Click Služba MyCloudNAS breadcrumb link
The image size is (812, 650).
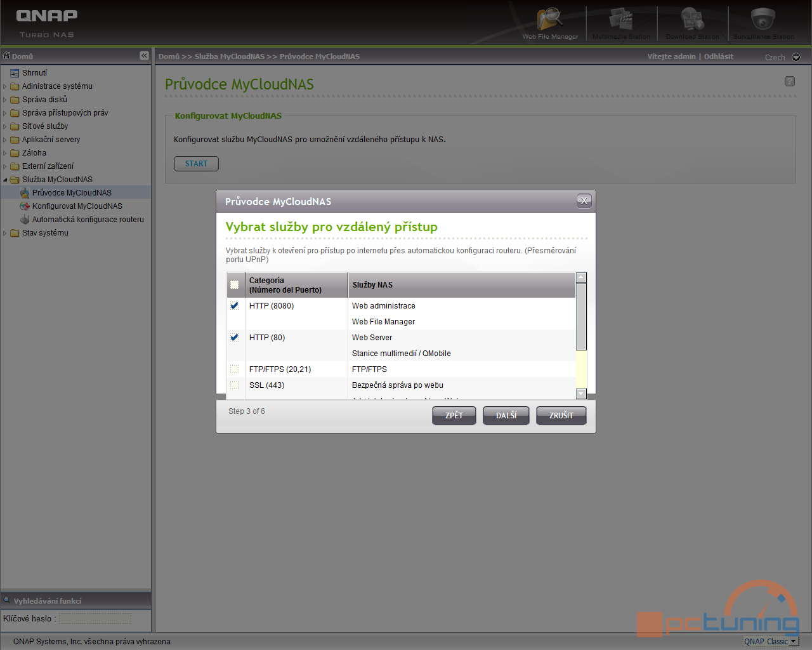[230, 56]
